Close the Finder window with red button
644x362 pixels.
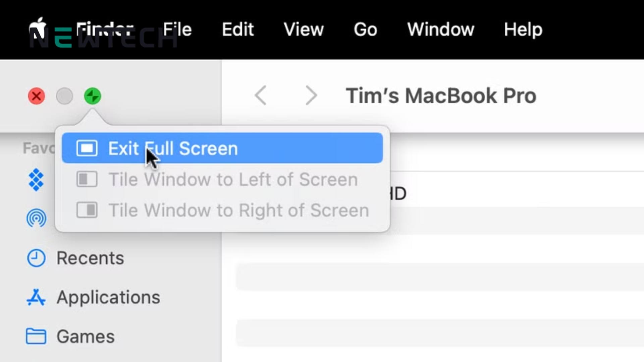point(37,96)
